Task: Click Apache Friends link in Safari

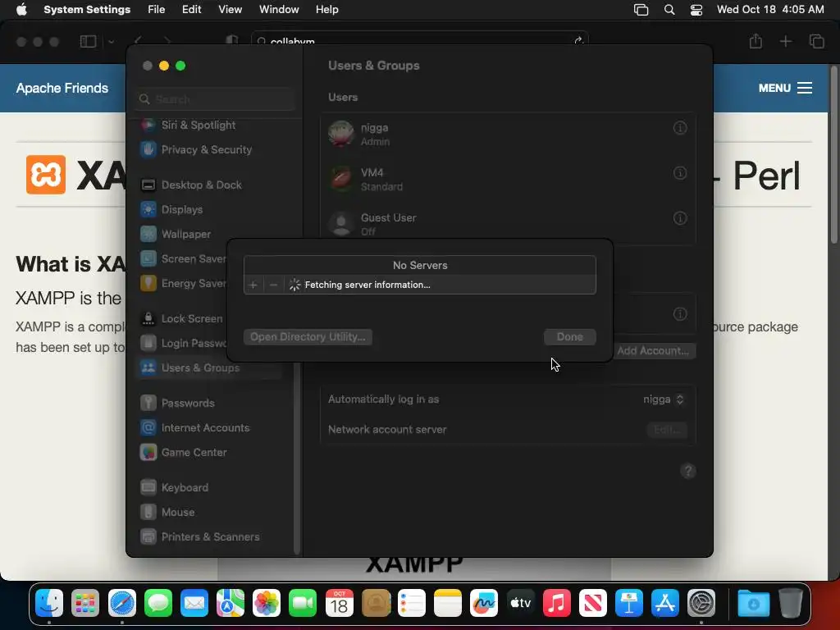Action: pos(62,88)
